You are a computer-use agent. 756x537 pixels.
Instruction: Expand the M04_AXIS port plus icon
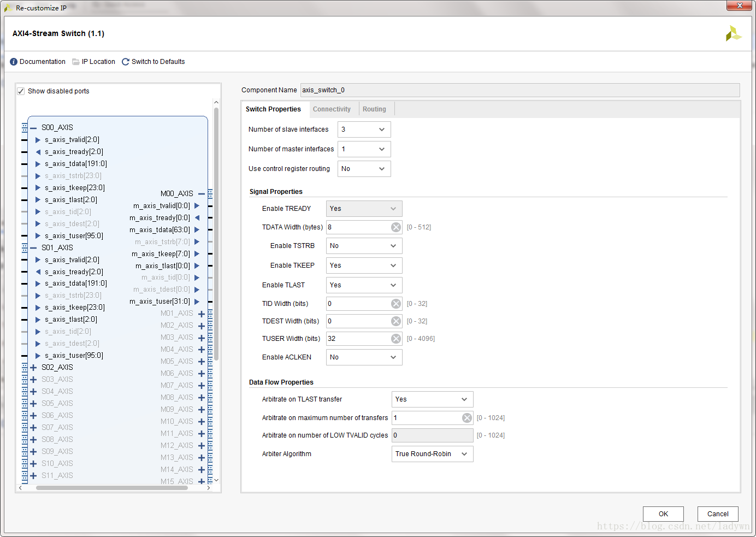click(202, 350)
